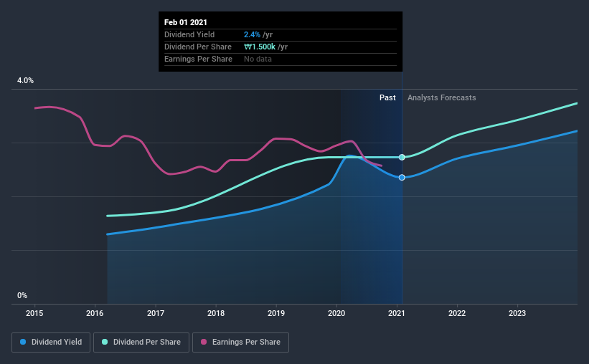Click the 2.4% dividend yield value
Image resolution: width=589 pixels, height=364 pixels.
tap(252, 34)
